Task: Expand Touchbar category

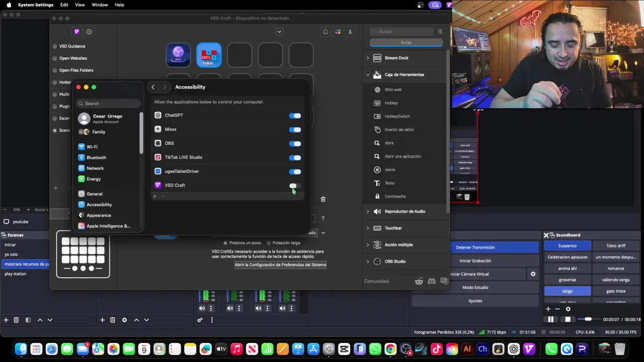Action: click(x=367, y=228)
